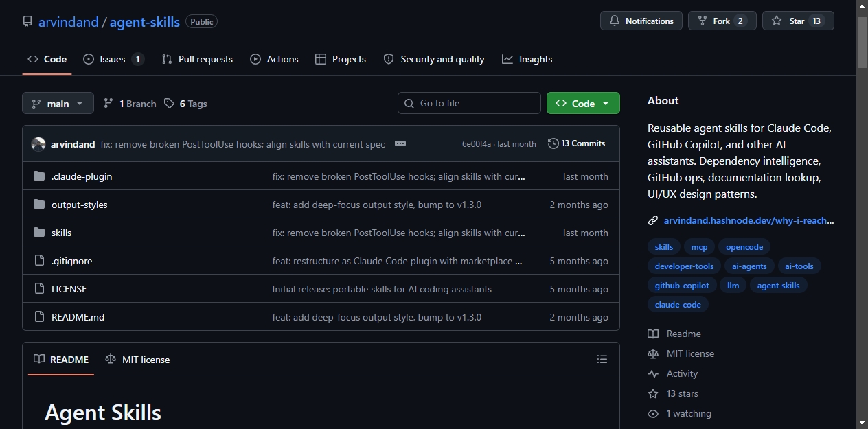Click the .gitignore file icon
The width and height of the screenshot is (868, 429).
39,261
